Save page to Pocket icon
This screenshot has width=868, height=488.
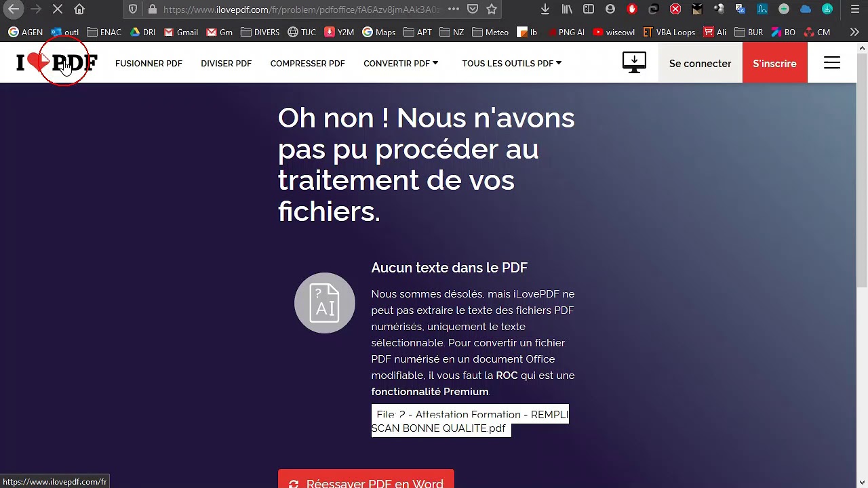coord(473,9)
